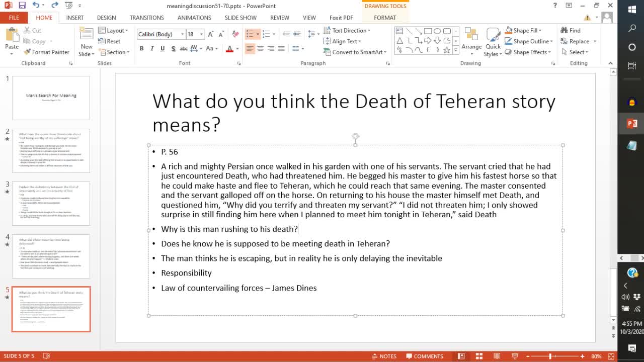Click the Reset slide button
The image size is (644, 362).
109,41
